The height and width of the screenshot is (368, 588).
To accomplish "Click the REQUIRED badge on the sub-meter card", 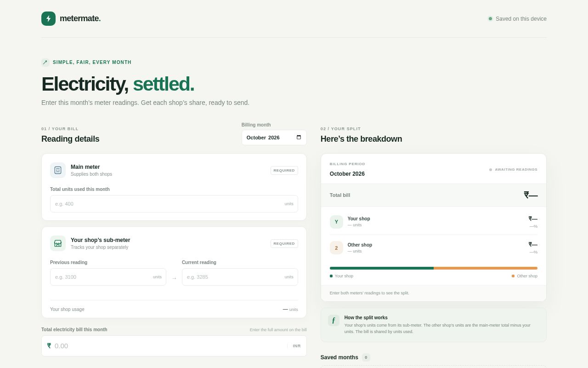I will tap(284, 243).
